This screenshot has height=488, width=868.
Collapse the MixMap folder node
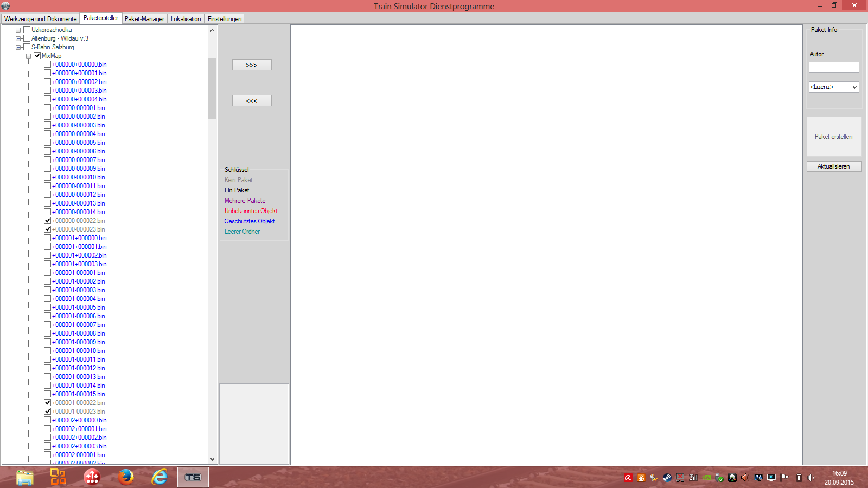[x=28, y=56]
